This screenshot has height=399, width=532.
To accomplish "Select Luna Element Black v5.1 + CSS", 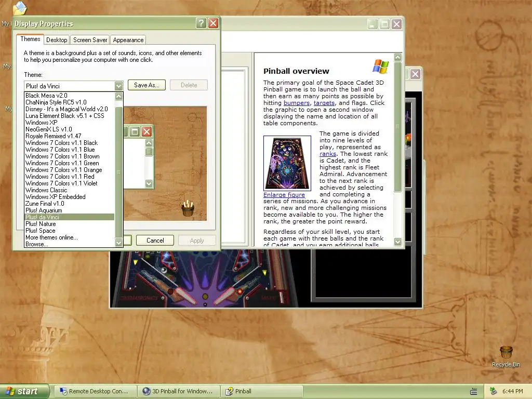I will (x=70, y=116).
